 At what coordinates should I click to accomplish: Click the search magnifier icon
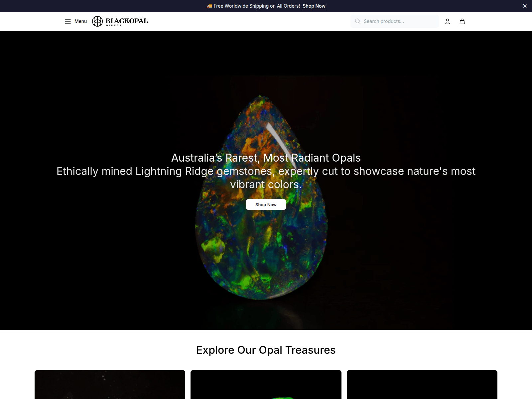pyautogui.click(x=358, y=21)
